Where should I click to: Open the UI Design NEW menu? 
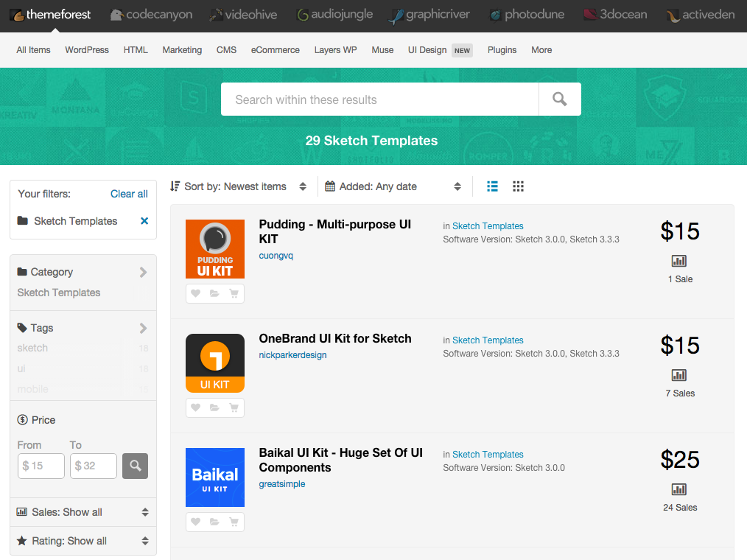(441, 50)
